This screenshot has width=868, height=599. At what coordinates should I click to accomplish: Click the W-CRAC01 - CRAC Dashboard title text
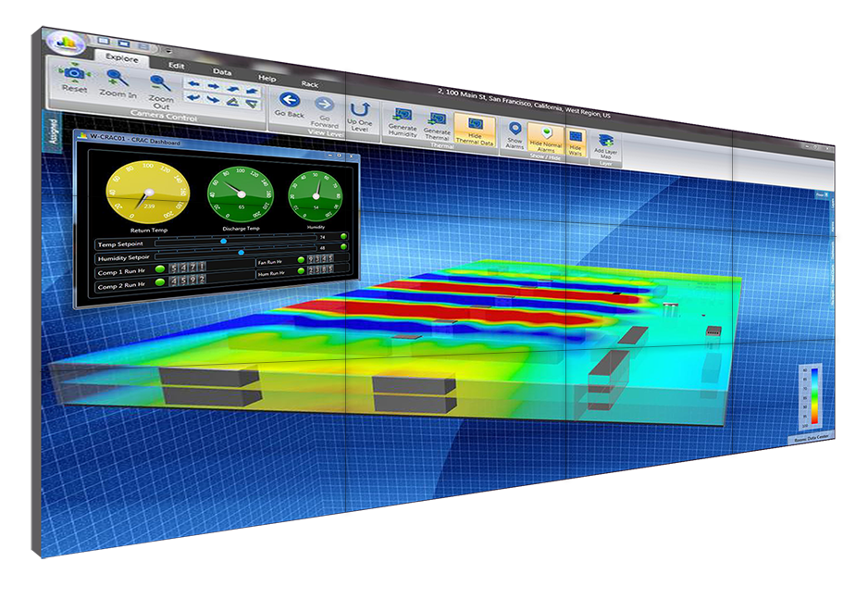(x=134, y=139)
